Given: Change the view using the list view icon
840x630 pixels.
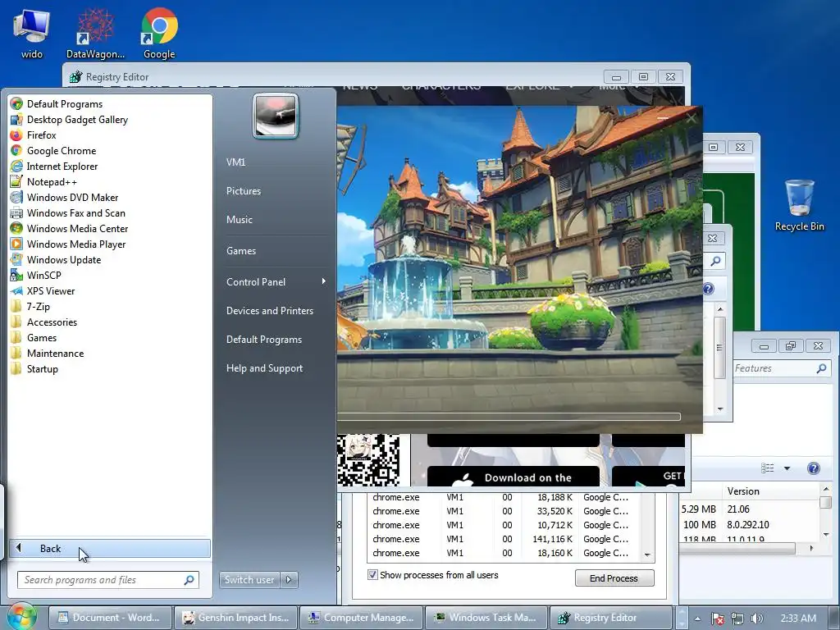Looking at the screenshot, I should 767,468.
